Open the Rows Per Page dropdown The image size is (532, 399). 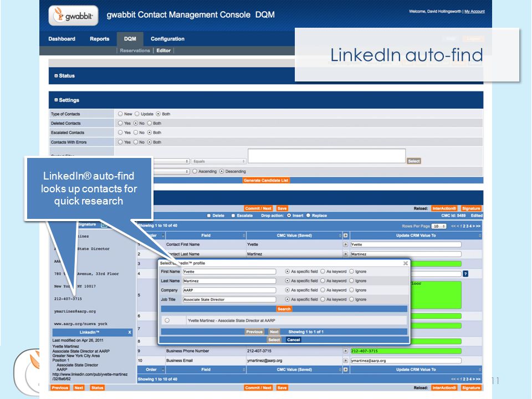(x=439, y=226)
